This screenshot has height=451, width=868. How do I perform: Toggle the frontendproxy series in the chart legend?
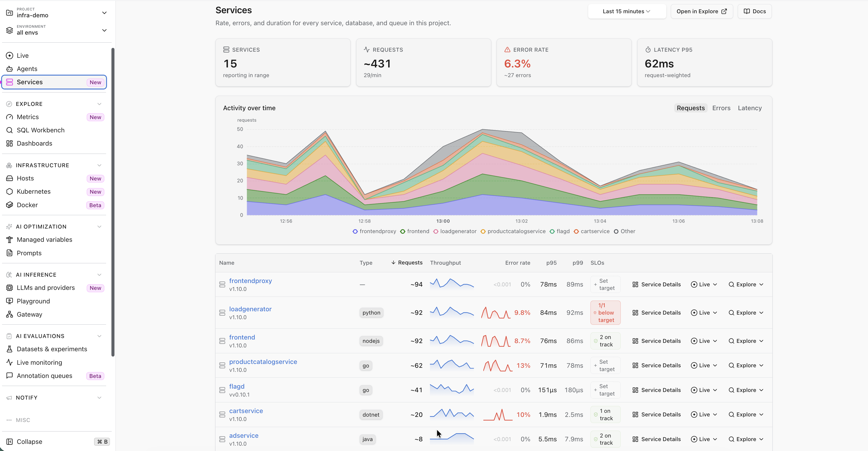[x=374, y=231]
